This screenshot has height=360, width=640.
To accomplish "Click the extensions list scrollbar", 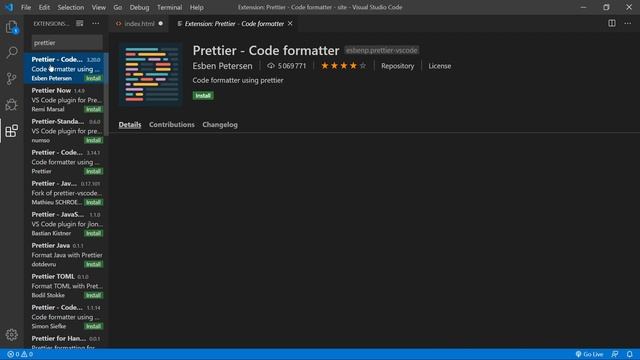I will pyautogui.click(x=107, y=94).
